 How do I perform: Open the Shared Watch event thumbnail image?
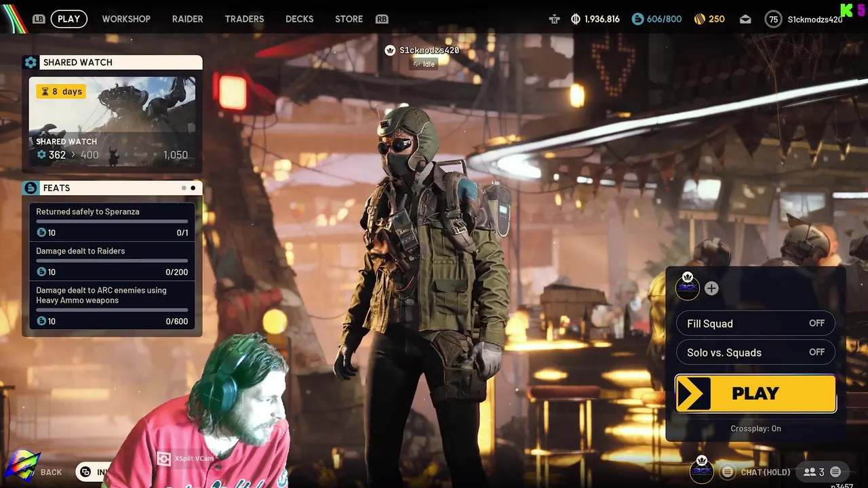tap(112, 121)
